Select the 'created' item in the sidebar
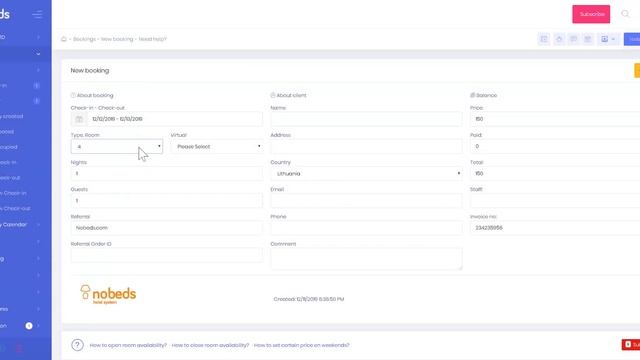Viewport: 640px width, 360px height. 12,116
